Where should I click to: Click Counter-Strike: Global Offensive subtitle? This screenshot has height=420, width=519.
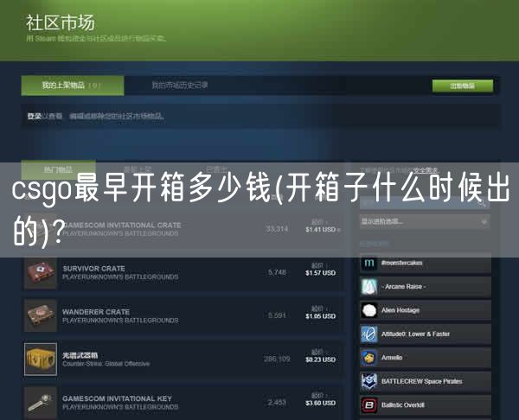106,364
